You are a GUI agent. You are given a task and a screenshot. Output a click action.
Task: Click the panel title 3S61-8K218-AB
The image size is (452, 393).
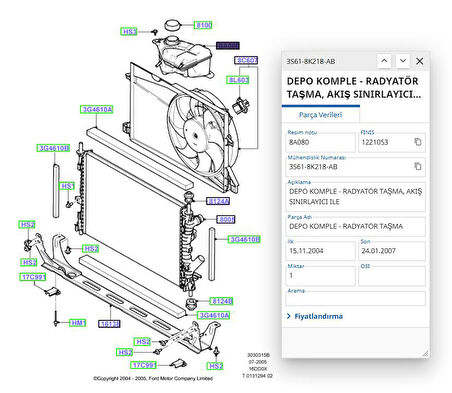pyautogui.click(x=311, y=61)
